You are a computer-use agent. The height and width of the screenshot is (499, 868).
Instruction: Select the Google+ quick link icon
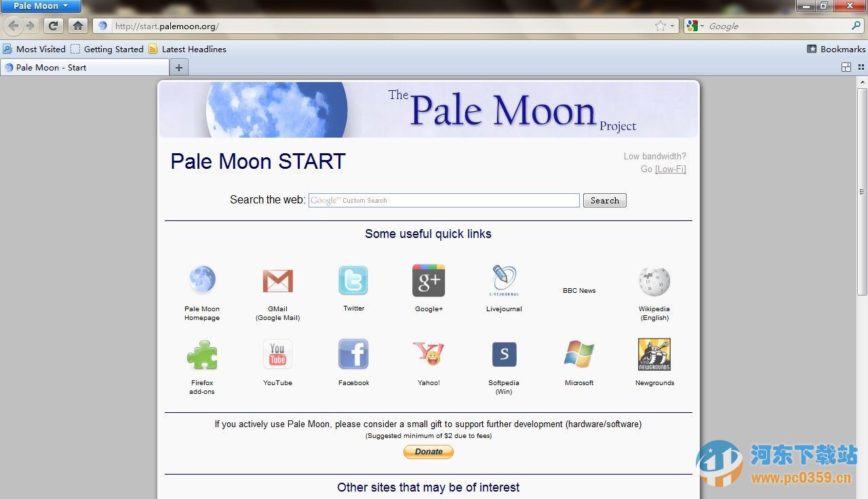tap(429, 280)
